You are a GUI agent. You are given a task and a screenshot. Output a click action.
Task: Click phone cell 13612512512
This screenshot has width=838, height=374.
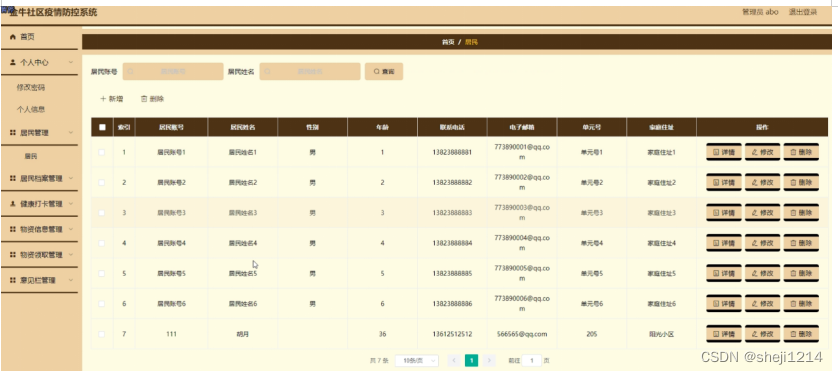pyautogui.click(x=452, y=334)
